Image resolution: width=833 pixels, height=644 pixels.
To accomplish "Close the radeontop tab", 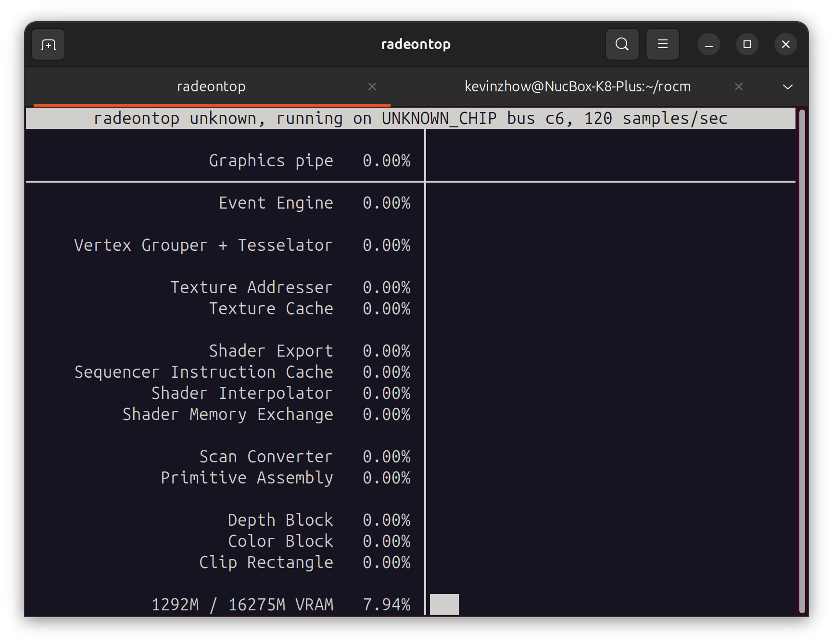I will tap(372, 87).
